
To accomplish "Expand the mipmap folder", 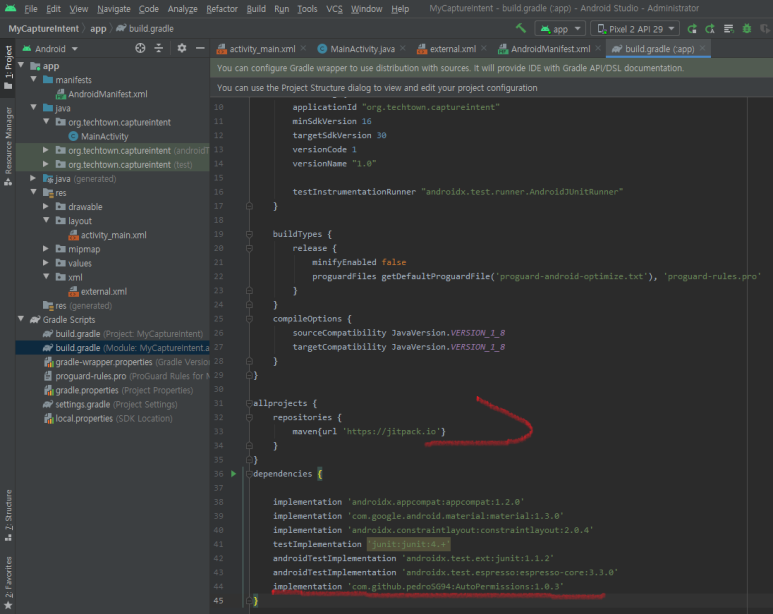I will click(46, 249).
